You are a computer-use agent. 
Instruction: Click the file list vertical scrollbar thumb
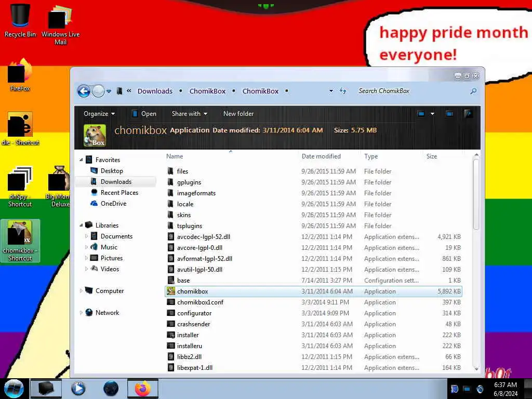pyautogui.click(x=476, y=194)
